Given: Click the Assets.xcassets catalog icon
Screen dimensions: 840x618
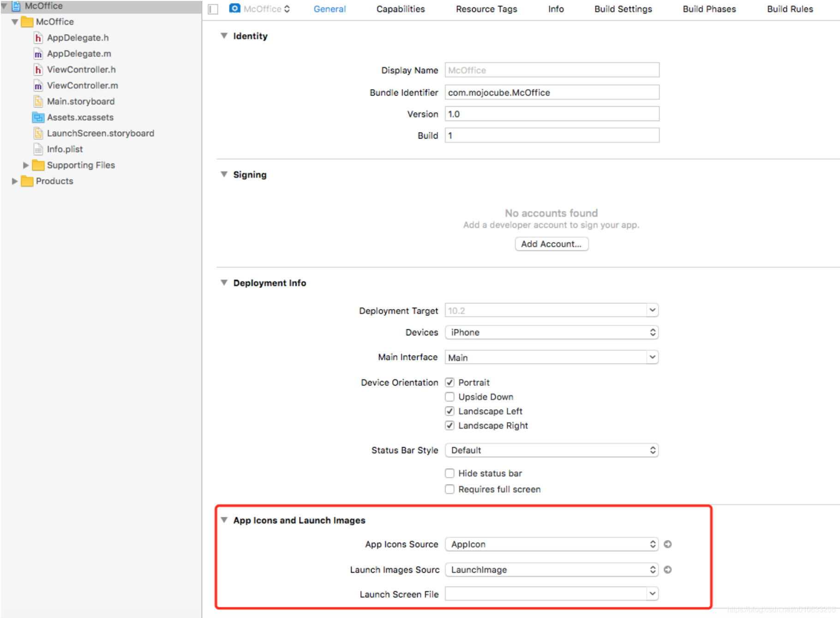Looking at the screenshot, I should pos(38,118).
